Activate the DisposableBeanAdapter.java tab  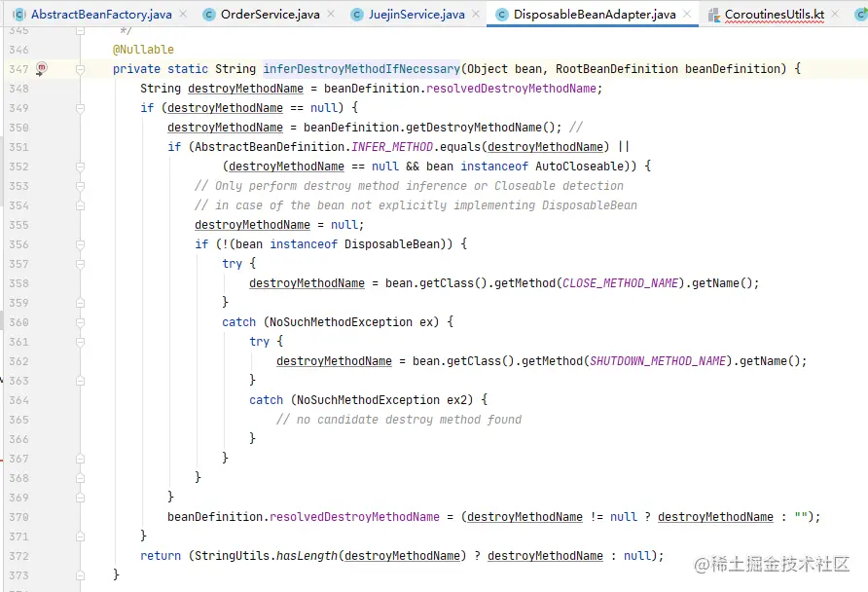[x=595, y=15]
